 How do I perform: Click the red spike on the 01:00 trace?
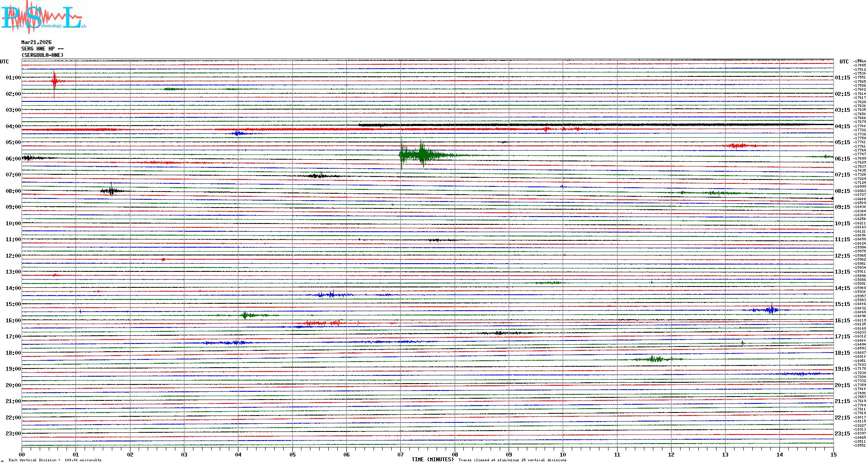coord(54,81)
